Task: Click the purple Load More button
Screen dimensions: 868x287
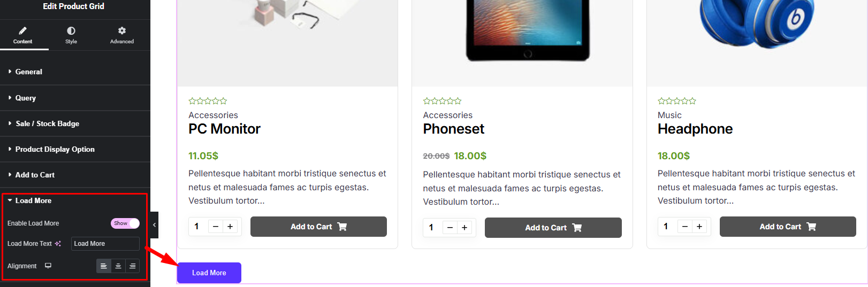Action: pyautogui.click(x=209, y=273)
